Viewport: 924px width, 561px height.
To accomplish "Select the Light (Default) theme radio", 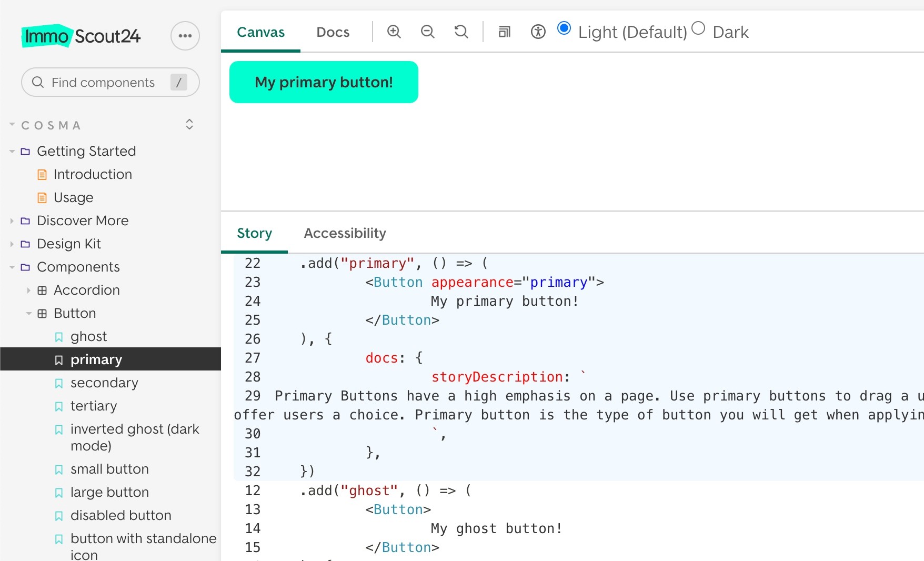I will coord(564,28).
